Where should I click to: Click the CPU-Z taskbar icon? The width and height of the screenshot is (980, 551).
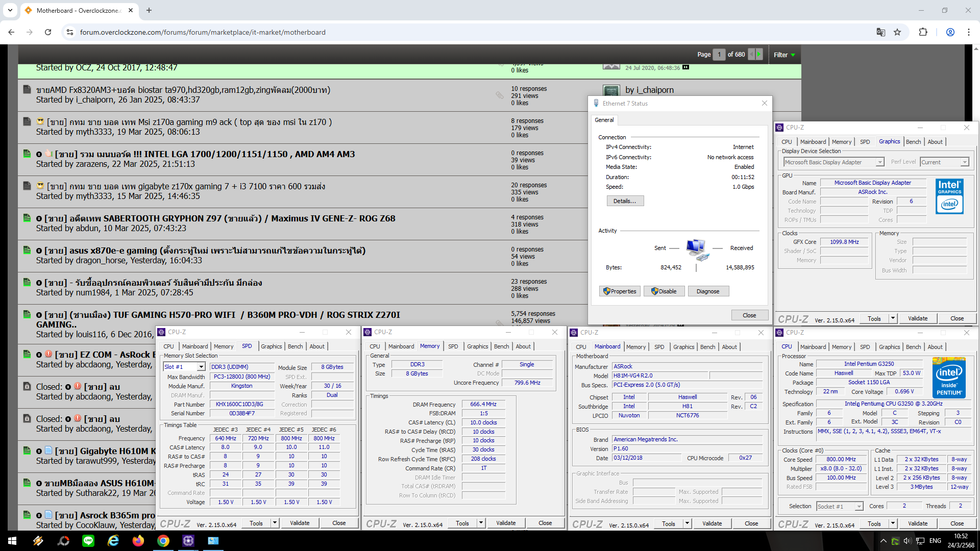(188, 541)
